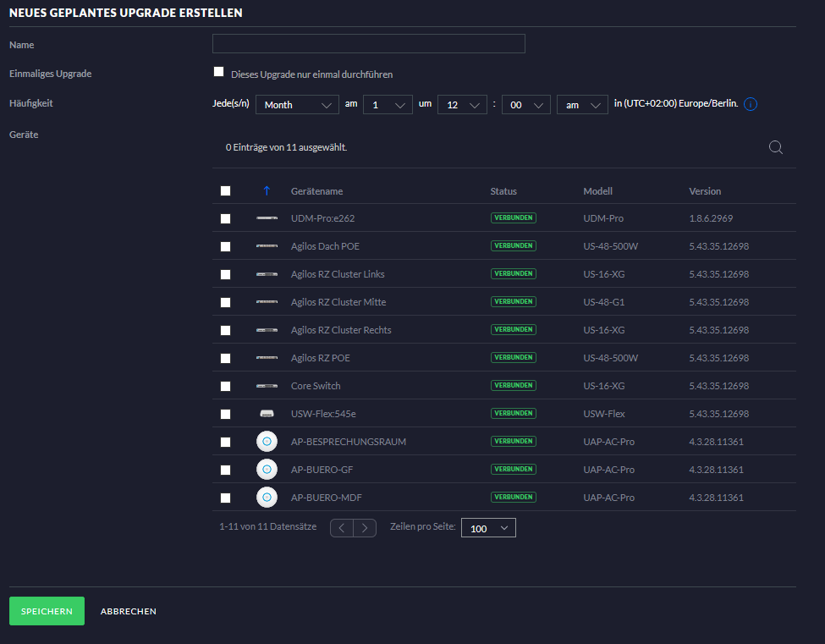
Task: Select the AP-BESPRECHUNGSRAUM row checkbox
Action: pos(225,442)
